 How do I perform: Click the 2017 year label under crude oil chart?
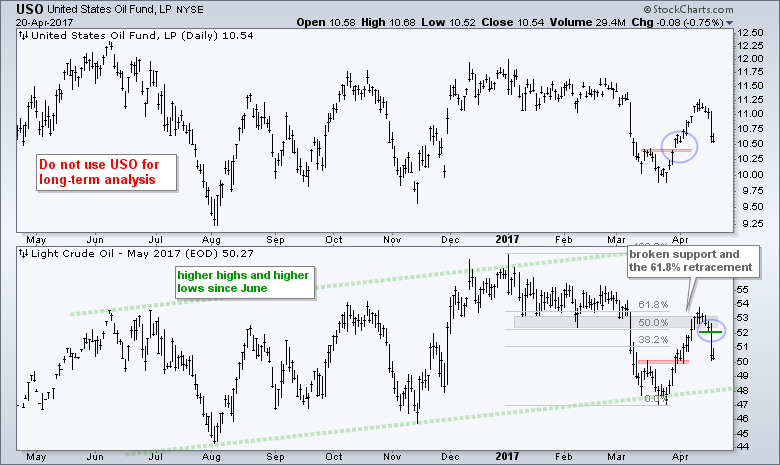(x=507, y=457)
